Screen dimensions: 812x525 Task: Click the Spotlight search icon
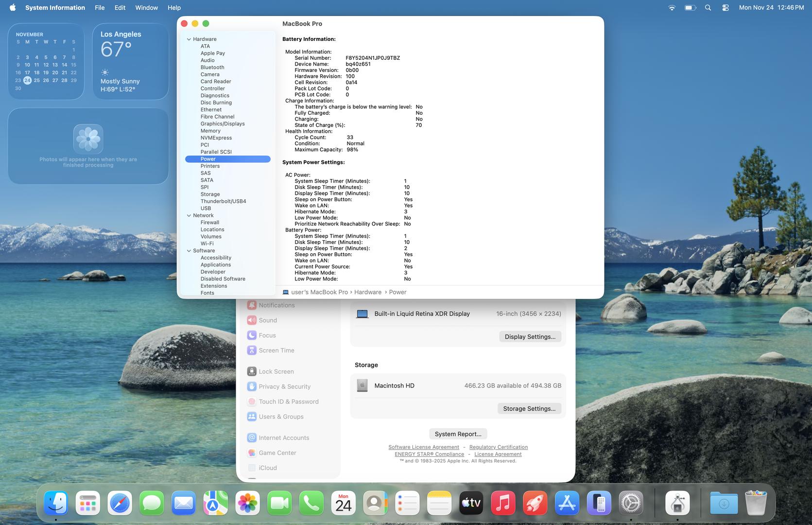[708, 8]
